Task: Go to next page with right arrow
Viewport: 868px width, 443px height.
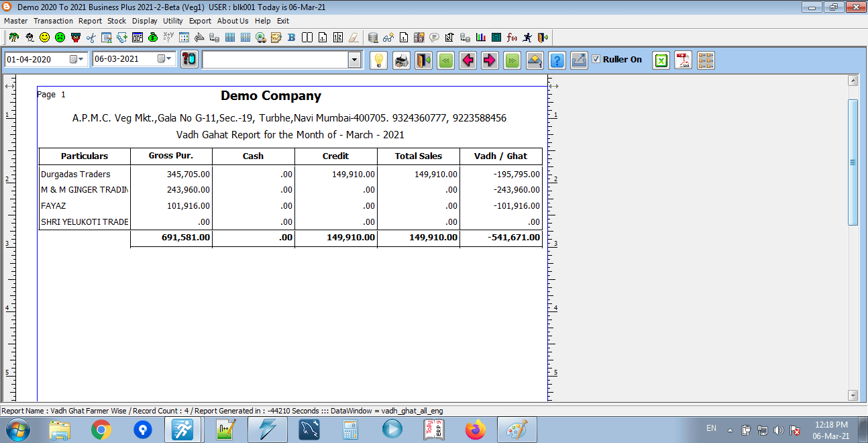Action: pyautogui.click(x=490, y=60)
